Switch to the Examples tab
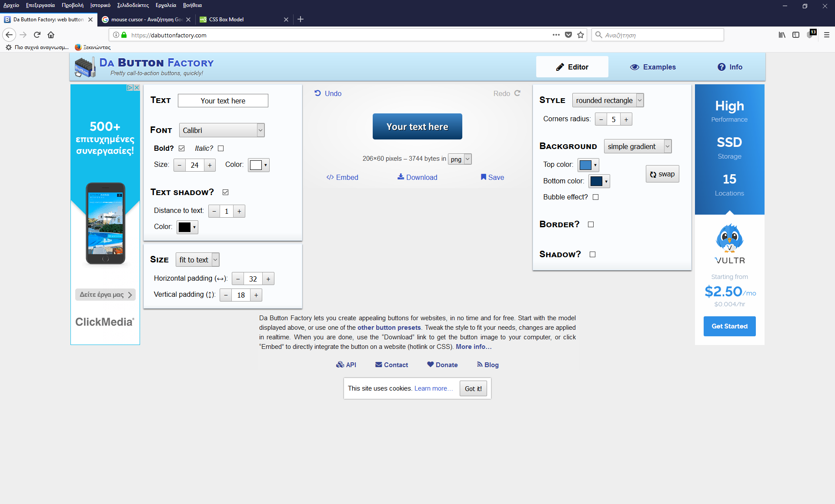The height and width of the screenshot is (504, 835). (653, 67)
